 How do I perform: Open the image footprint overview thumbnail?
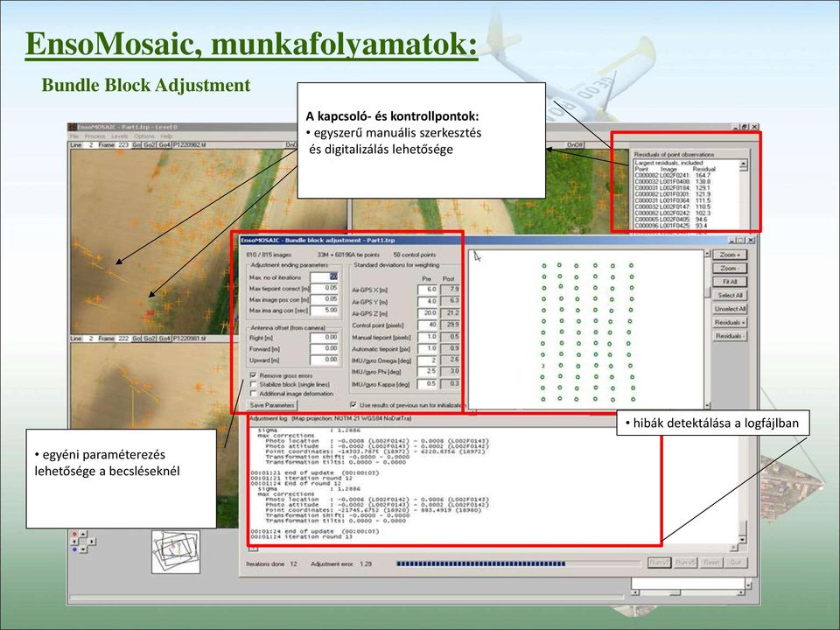176,552
